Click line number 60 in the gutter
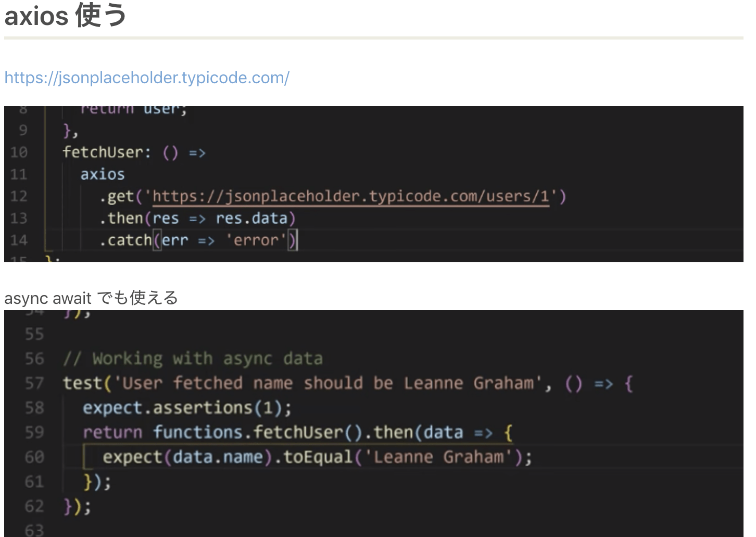This screenshot has height=537, width=756. pos(34,457)
